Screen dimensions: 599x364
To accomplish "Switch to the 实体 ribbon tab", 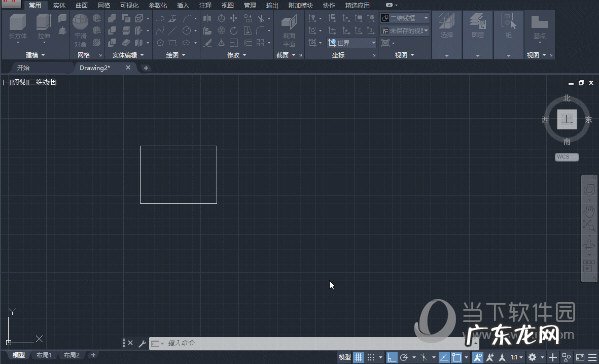I will click(x=59, y=5).
